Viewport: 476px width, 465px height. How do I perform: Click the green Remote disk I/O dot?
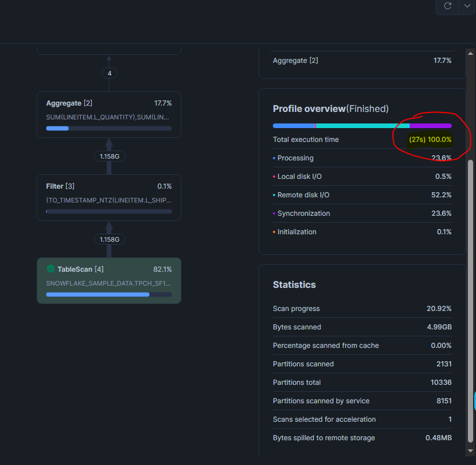coord(275,195)
